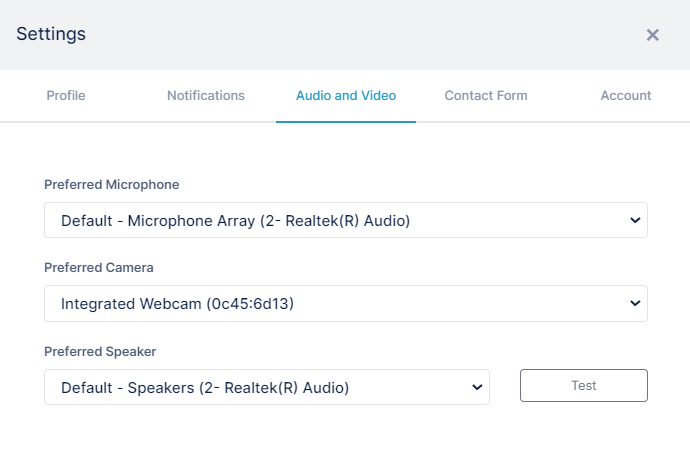Click the Preferred Camera label
Screen dimensions: 690x465
point(99,267)
